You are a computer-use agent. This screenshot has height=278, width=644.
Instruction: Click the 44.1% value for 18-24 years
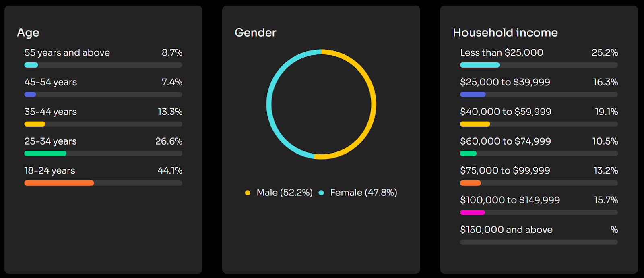(170, 171)
